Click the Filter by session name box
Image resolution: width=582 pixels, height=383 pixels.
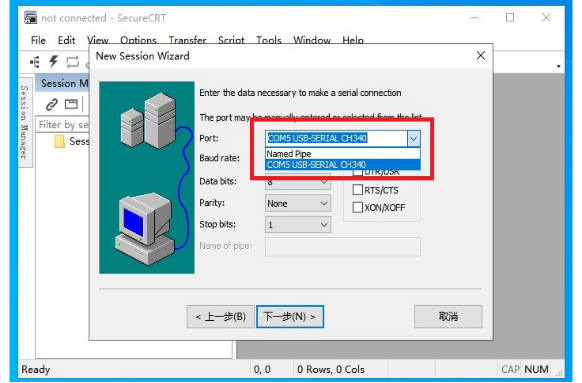[x=62, y=125]
